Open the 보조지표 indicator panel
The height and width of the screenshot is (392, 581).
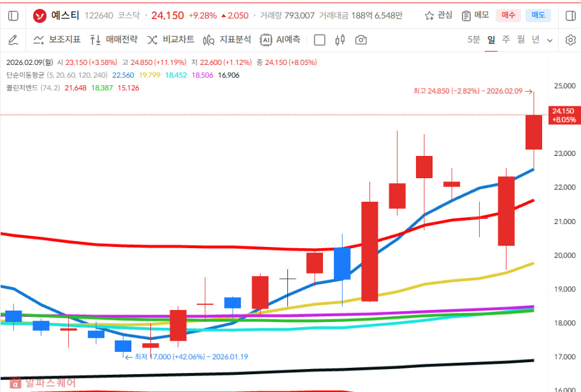coord(57,39)
